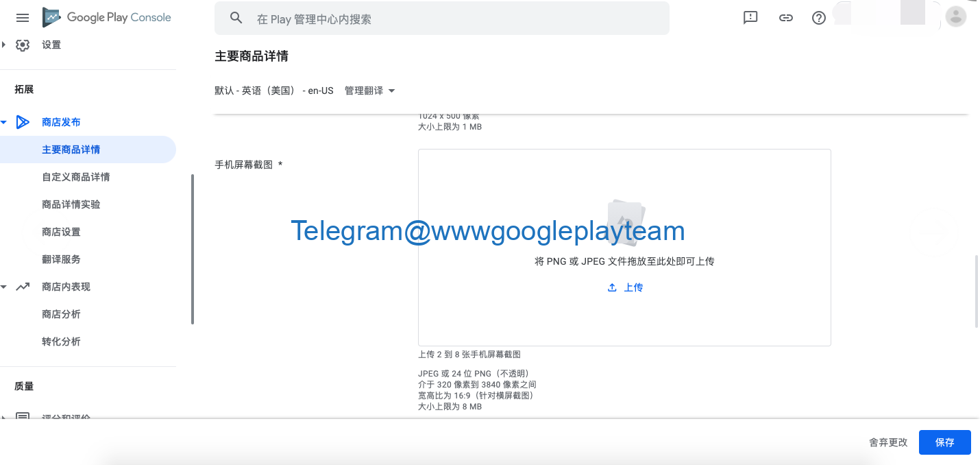This screenshot has height=465, width=980.
Task: Expand the 设置 section arrow
Action: 3,45
